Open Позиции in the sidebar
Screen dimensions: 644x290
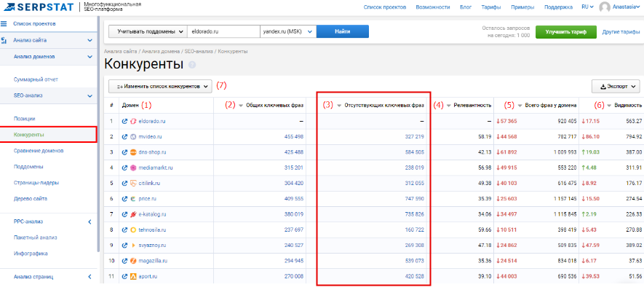[x=24, y=119]
